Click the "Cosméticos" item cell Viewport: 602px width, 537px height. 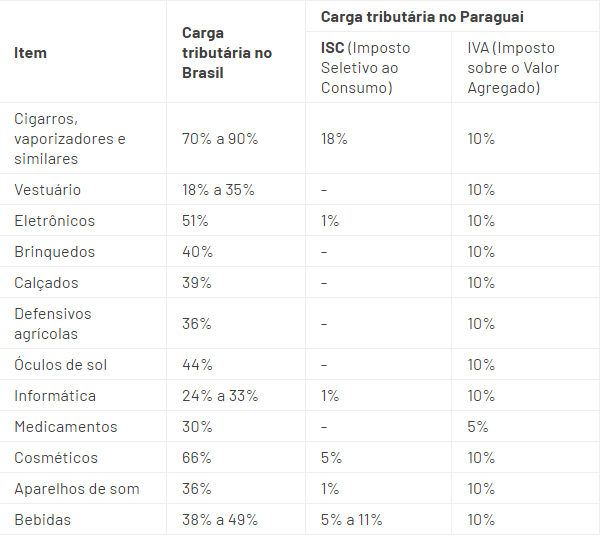coord(56,458)
